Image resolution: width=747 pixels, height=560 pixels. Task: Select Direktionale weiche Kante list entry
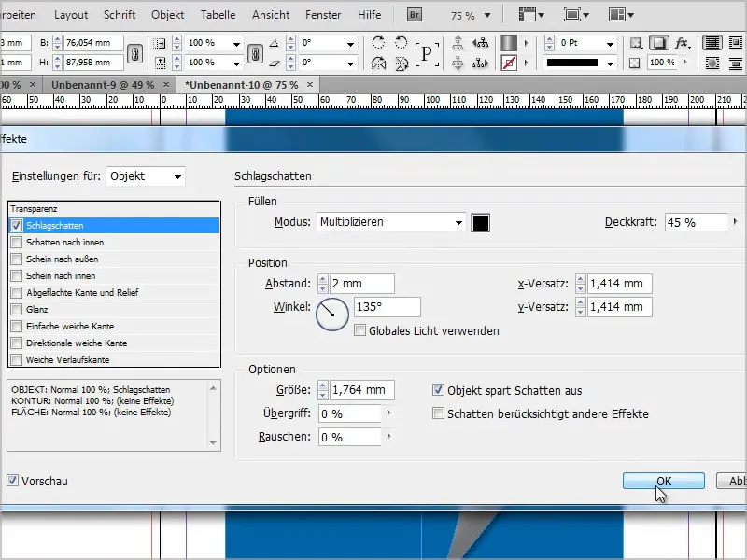(114, 343)
